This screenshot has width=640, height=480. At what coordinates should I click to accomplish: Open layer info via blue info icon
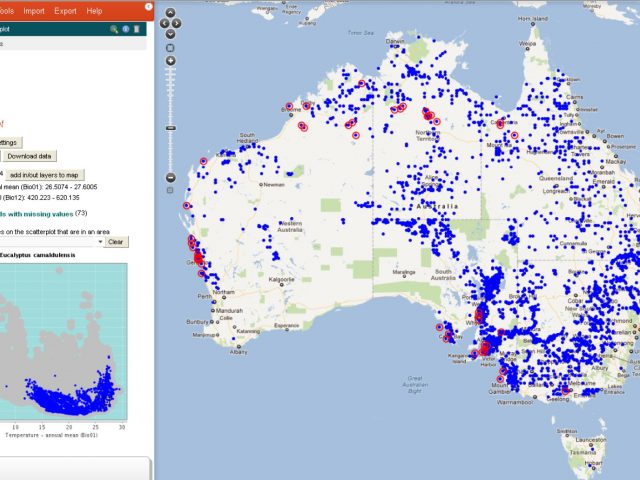tap(126, 29)
